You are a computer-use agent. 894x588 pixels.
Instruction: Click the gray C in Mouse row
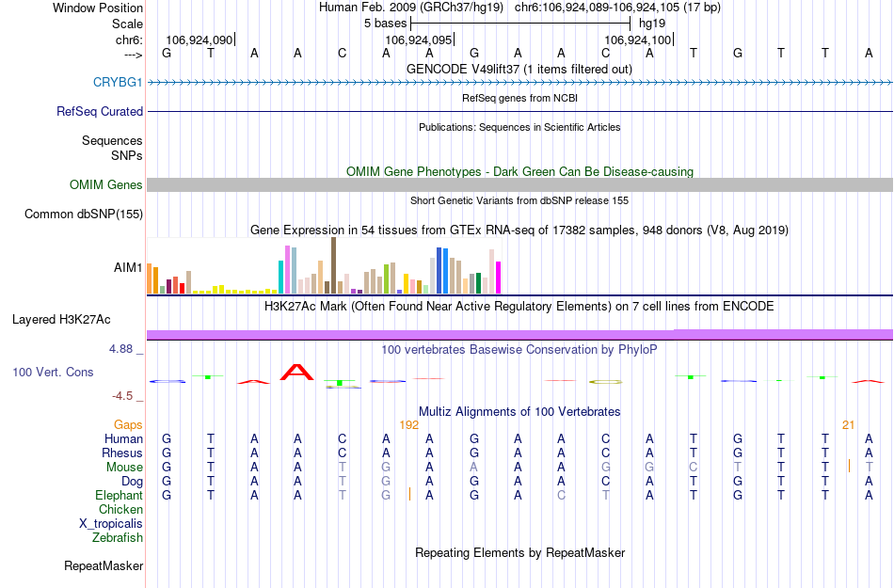pyautogui.click(x=693, y=468)
